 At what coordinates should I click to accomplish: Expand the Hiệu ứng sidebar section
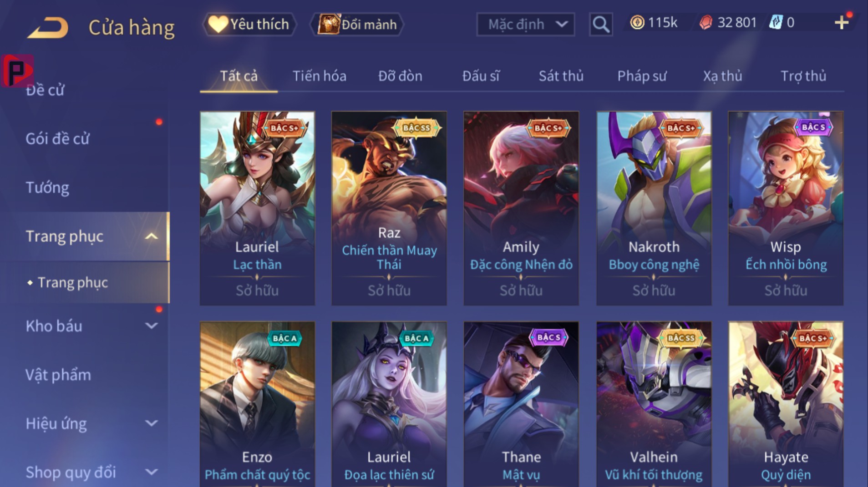151,423
